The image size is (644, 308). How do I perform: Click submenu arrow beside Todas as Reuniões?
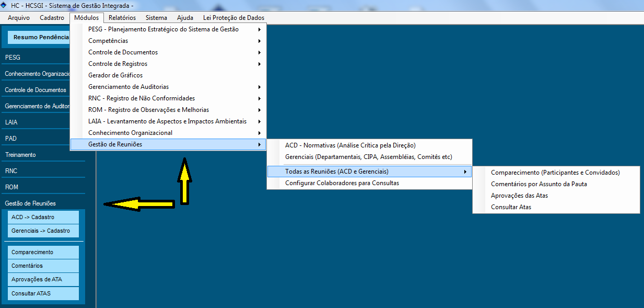465,172
